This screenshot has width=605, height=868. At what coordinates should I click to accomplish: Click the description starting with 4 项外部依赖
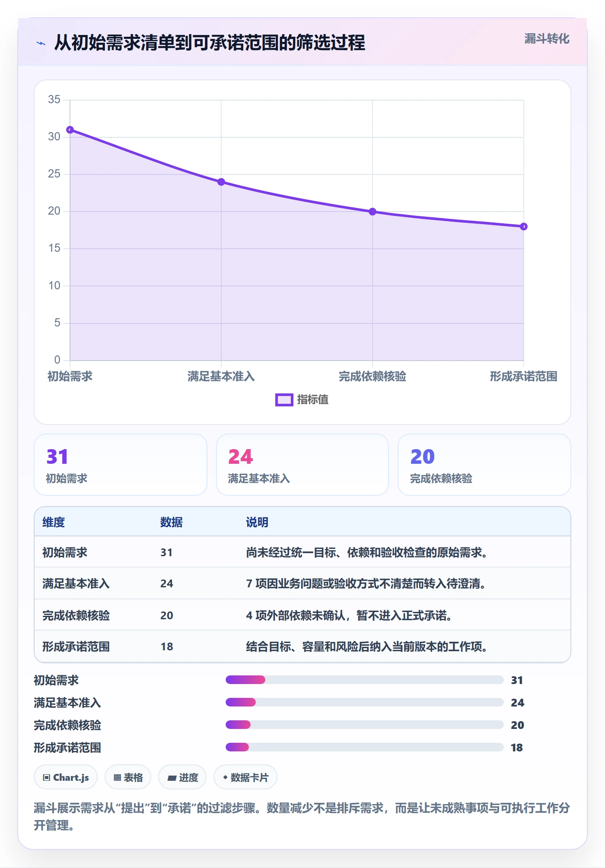(349, 615)
